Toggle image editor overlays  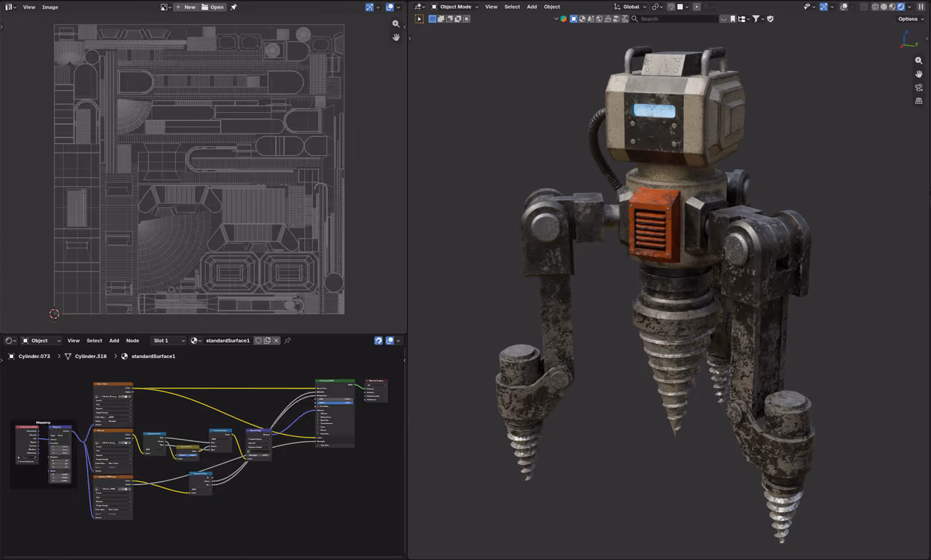[x=390, y=7]
